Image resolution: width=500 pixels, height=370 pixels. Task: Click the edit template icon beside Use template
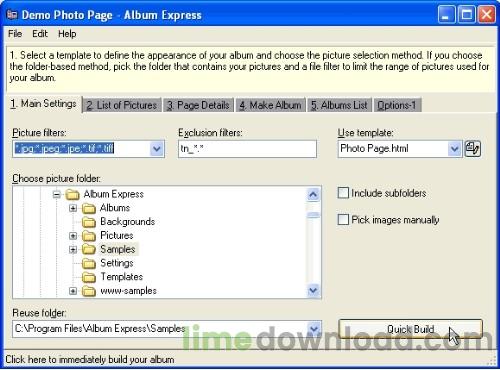pyautogui.click(x=472, y=149)
